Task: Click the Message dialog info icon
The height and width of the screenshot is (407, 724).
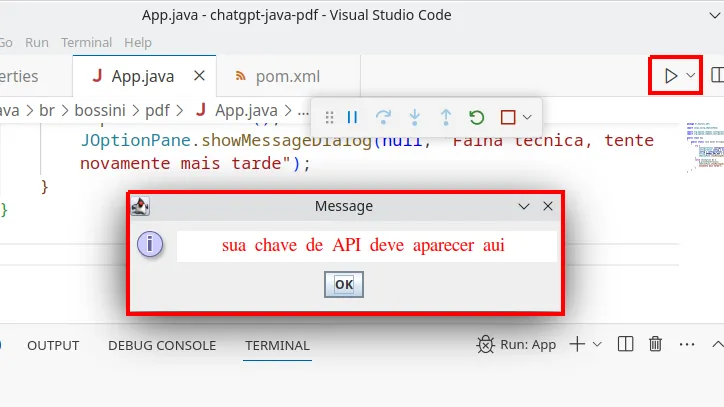Action: [x=150, y=244]
